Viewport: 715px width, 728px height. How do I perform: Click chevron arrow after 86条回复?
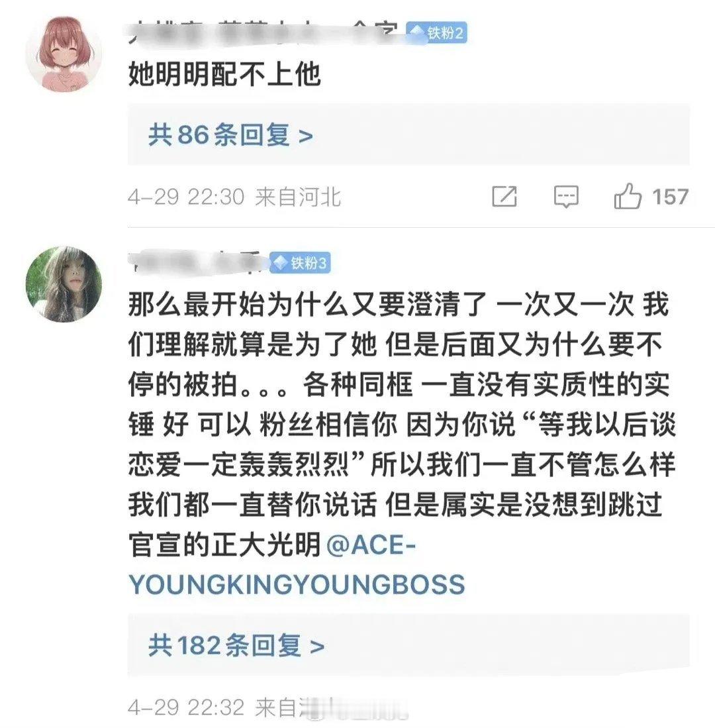point(306,136)
